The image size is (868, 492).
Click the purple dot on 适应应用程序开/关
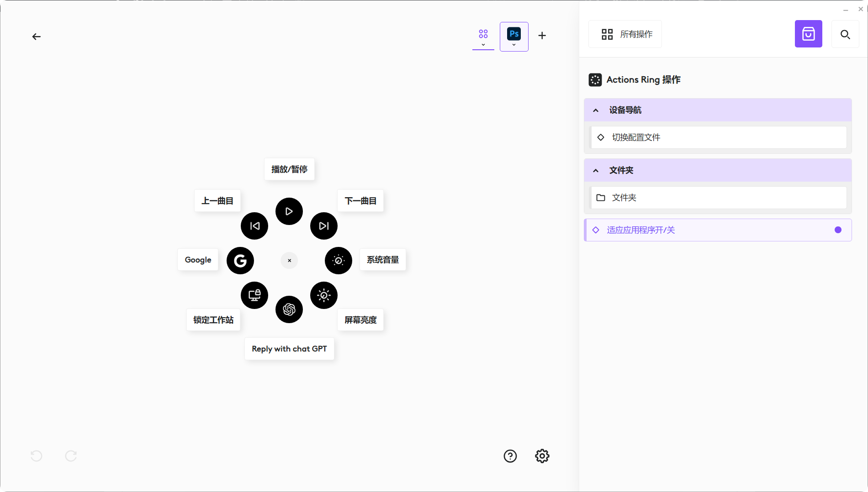click(838, 230)
